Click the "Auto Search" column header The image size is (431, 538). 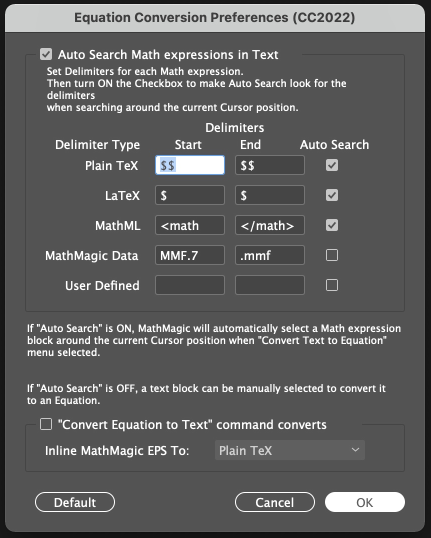(335, 144)
